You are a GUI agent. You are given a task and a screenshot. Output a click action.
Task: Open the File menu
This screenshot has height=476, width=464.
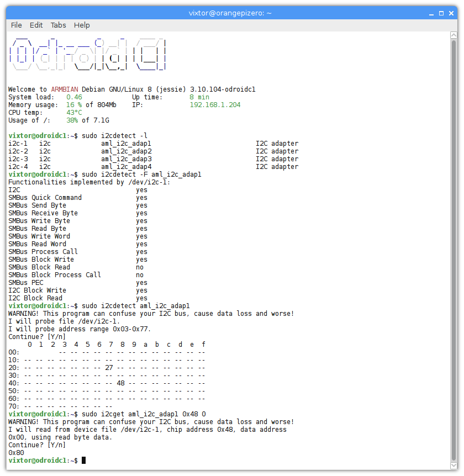pyautogui.click(x=16, y=25)
